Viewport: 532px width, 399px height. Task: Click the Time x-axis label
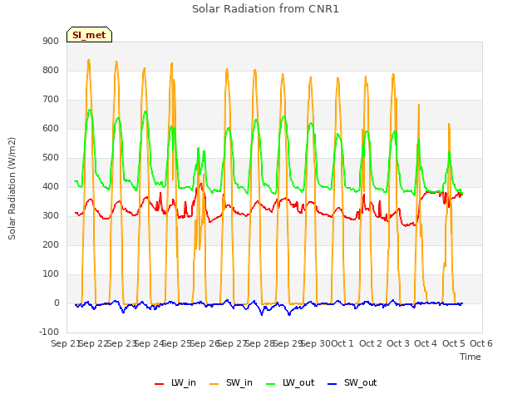[470, 357]
